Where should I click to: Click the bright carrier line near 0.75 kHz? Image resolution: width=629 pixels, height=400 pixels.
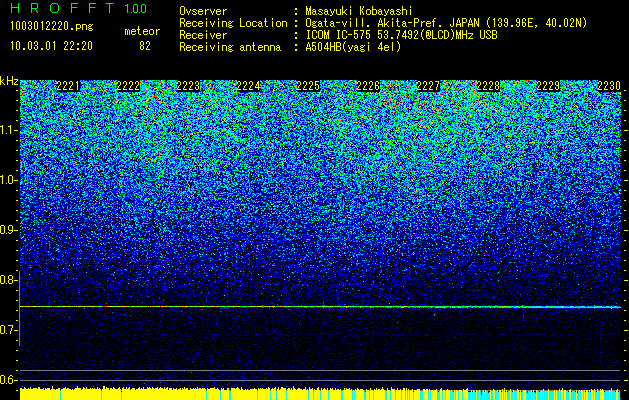tap(320, 307)
